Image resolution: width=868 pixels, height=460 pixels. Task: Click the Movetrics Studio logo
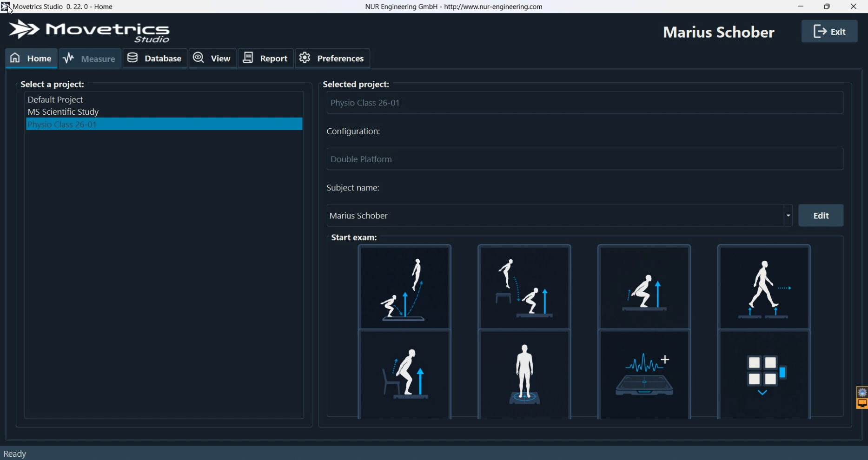click(x=89, y=32)
